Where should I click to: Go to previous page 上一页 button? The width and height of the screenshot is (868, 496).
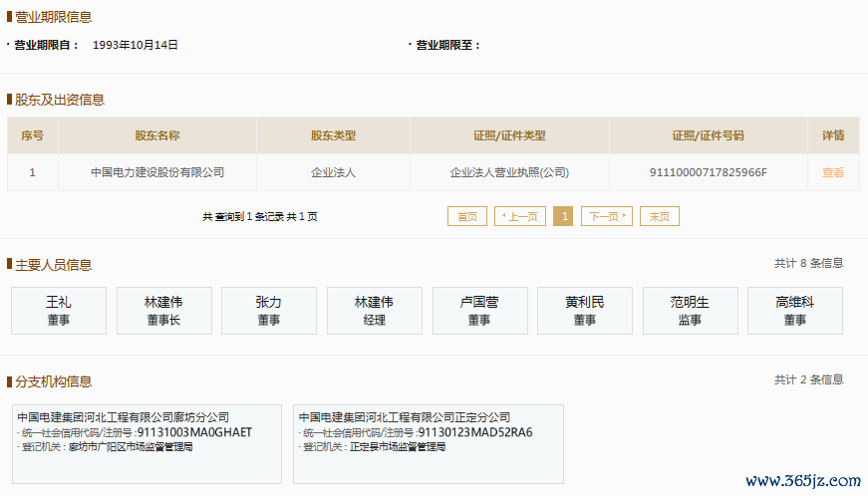(520, 216)
